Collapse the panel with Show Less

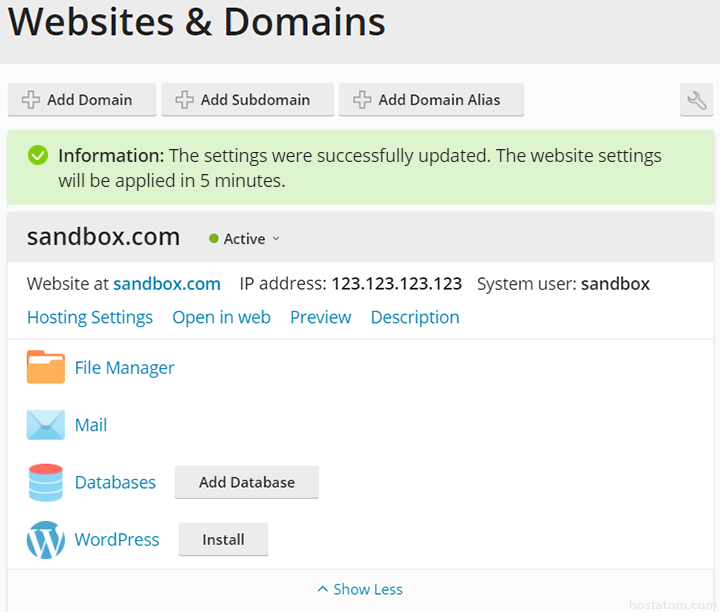[360, 589]
